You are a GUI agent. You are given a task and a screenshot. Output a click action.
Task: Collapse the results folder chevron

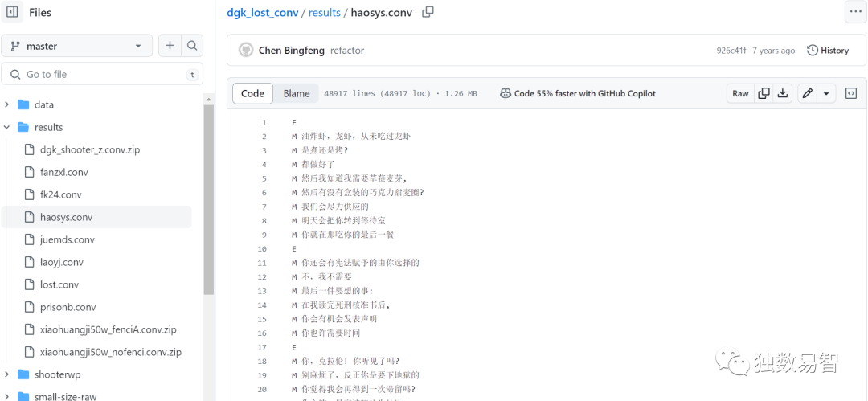point(6,128)
